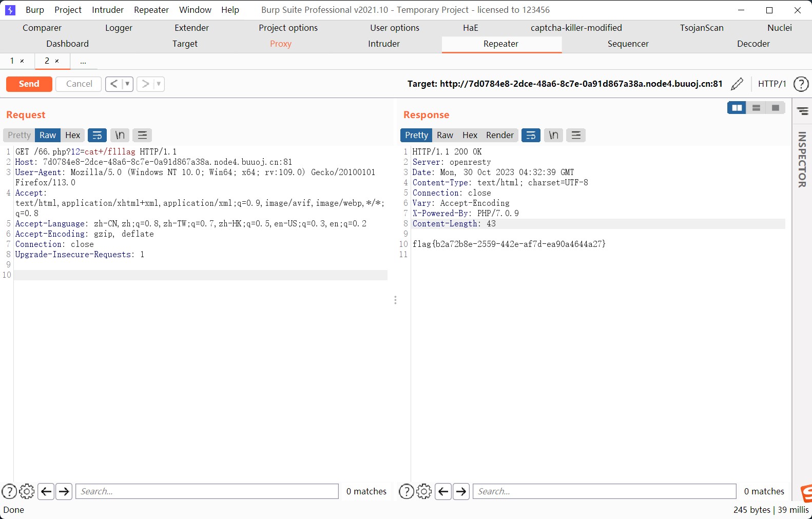This screenshot has width=812, height=519.
Task: Close Repeater tab 1
Action: [x=22, y=61]
